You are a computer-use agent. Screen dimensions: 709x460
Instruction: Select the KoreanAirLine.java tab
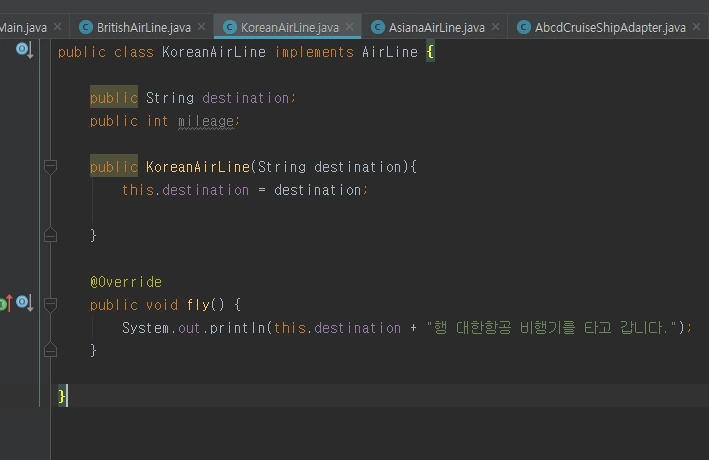[289, 28]
